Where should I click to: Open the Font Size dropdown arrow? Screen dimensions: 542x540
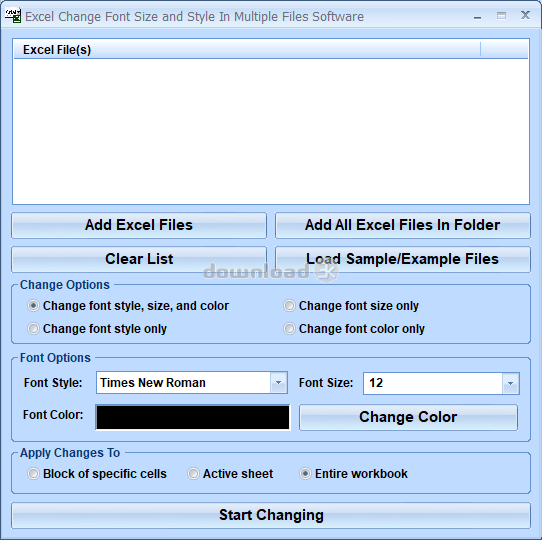pos(510,383)
